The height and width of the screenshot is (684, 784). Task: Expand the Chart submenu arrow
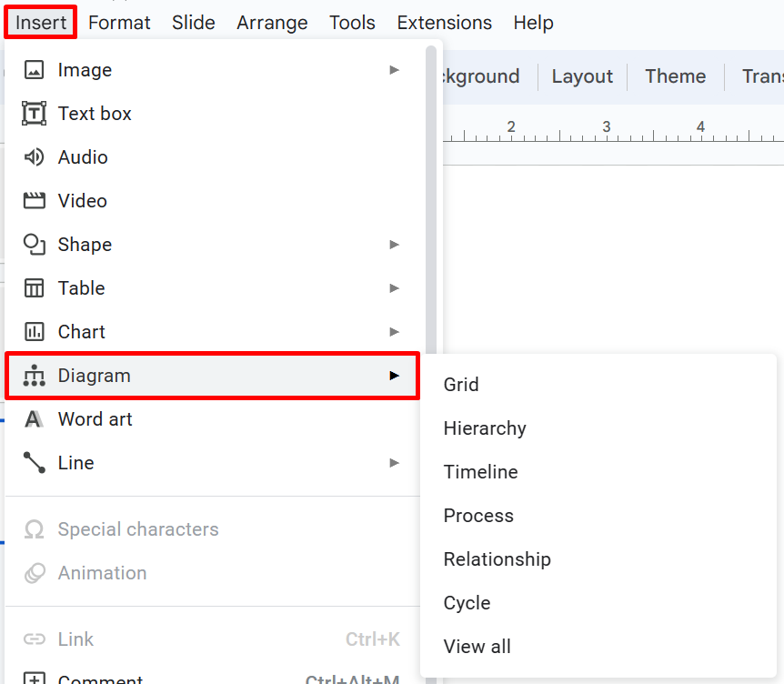click(x=394, y=332)
